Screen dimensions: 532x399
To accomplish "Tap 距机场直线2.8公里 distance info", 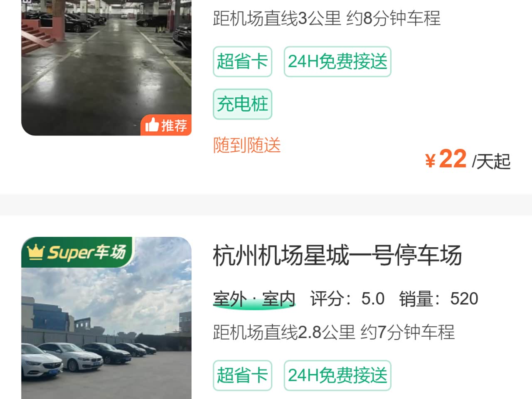I will pyautogui.click(x=284, y=332).
